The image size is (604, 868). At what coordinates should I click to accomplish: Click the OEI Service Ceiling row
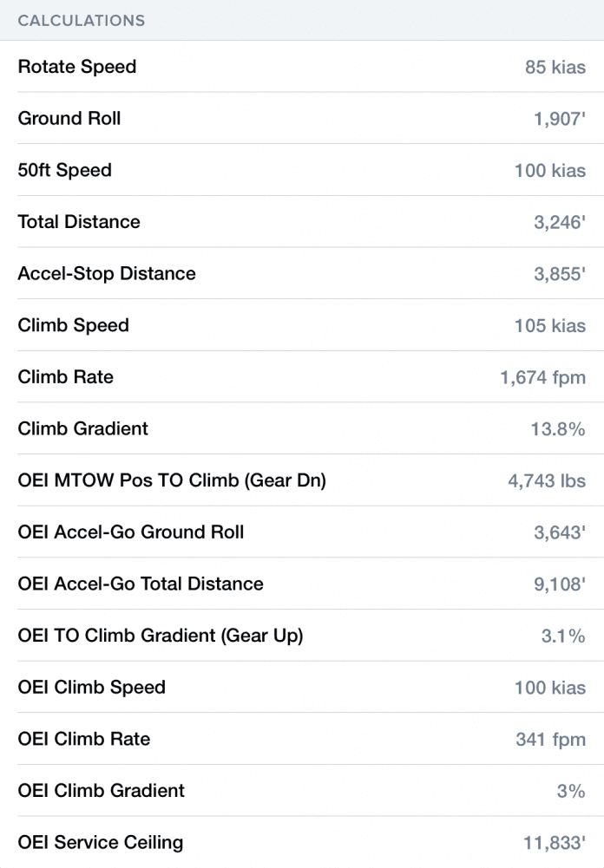[x=302, y=842]
